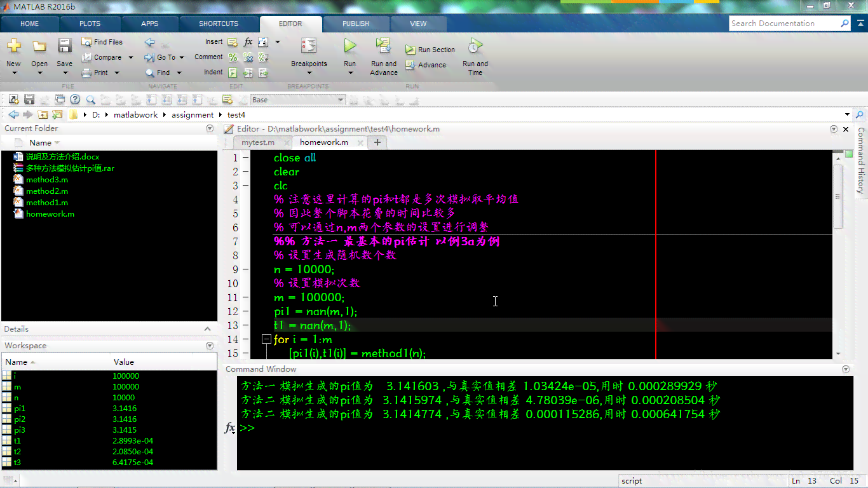Open the Base workspace combo box
This screenshot has width=868, height=488.
point(297,100)
